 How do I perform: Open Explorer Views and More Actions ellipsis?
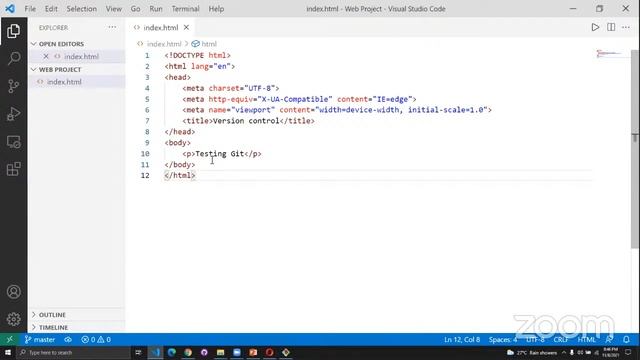click(112, 27)
